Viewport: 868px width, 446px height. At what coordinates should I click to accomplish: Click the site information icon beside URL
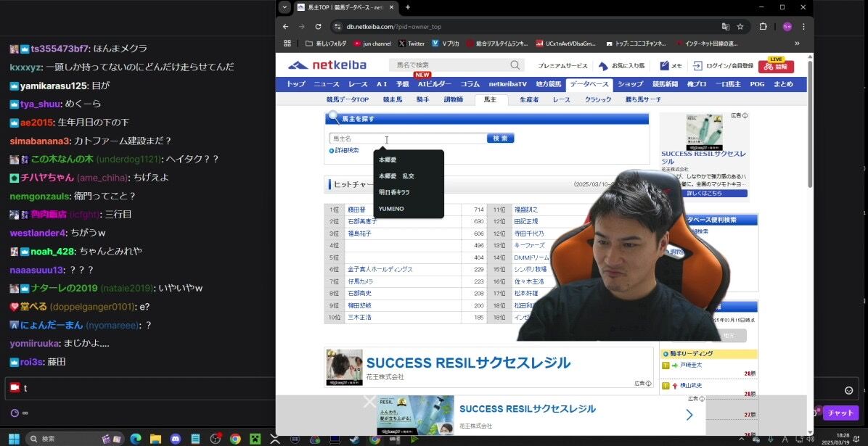point(337,27)
